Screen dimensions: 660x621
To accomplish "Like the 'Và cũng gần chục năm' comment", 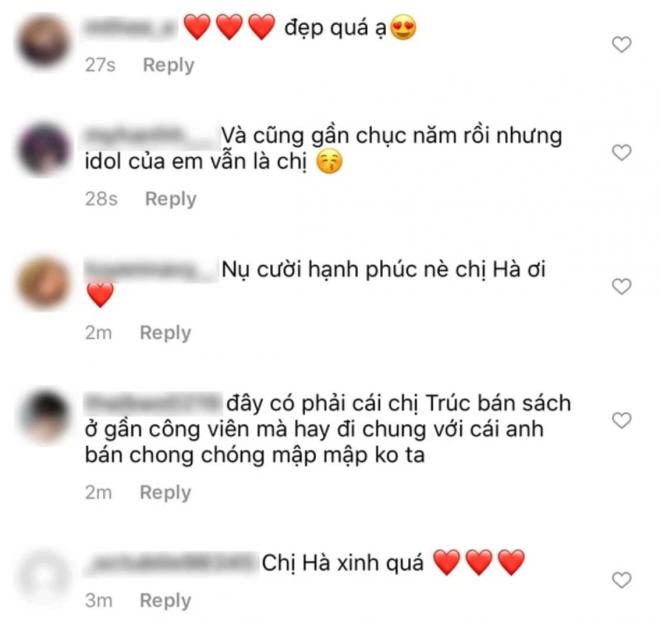I will point(621,152).
